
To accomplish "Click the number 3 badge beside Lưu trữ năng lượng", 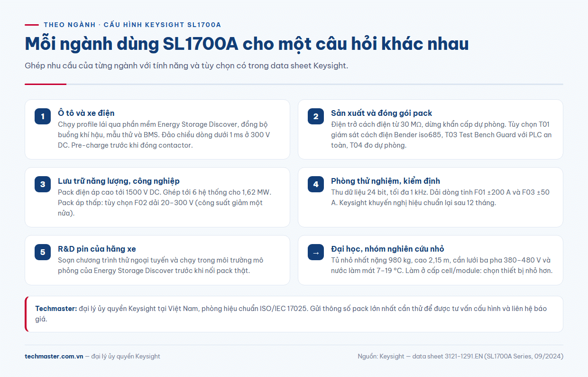I will pos(43,184).
